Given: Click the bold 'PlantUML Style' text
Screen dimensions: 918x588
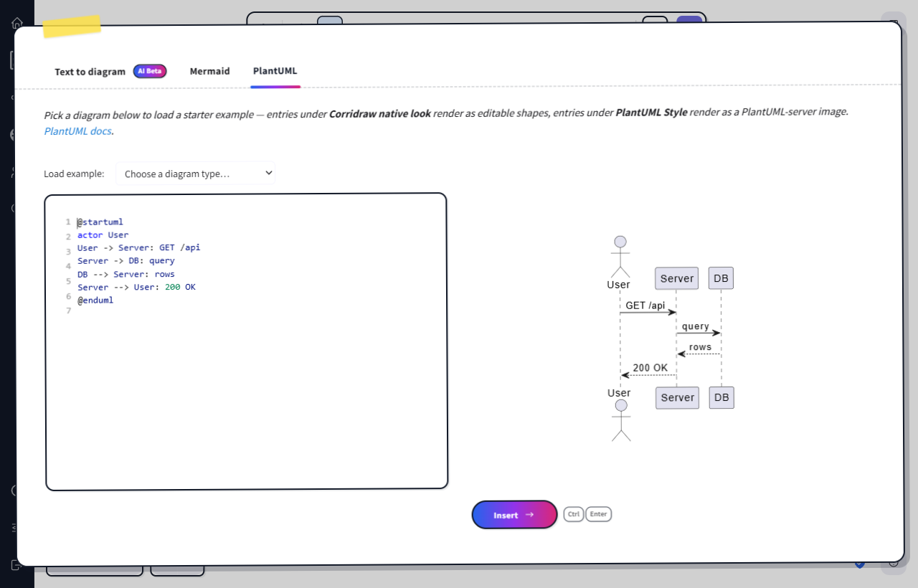Looking at the screenshot, I should click(651, 113).
